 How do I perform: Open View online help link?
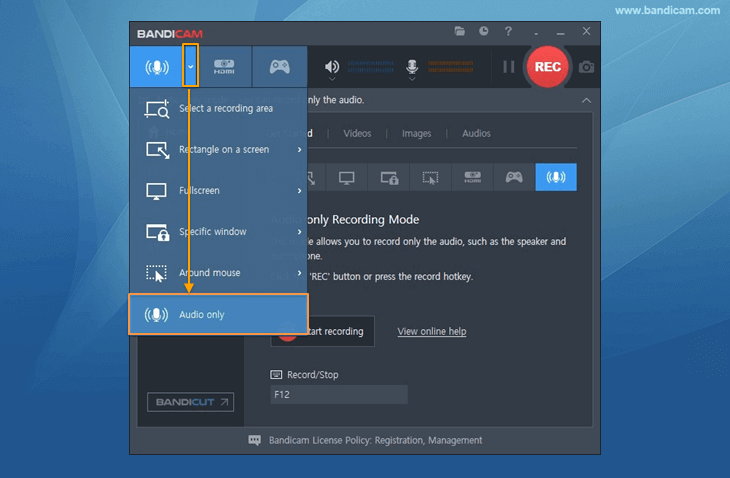coord(432,331)
